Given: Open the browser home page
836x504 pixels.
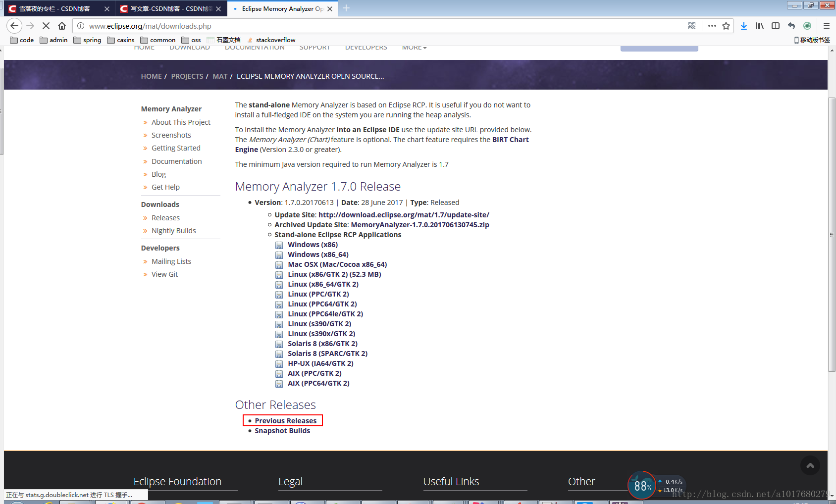Looking at the screenshot, I should 62,26.
